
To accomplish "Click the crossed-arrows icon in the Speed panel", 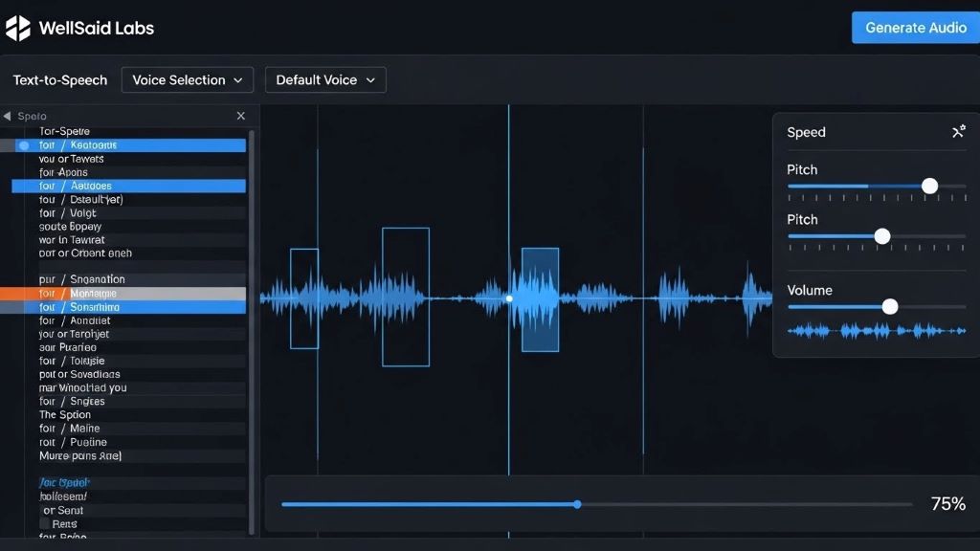I will tap(958, 131).
